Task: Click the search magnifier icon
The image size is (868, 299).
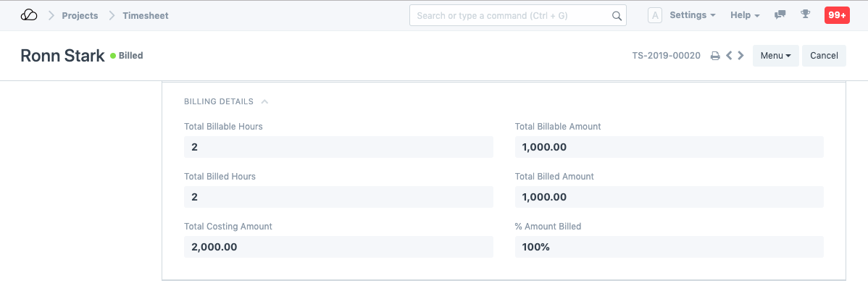Action: pyautogui.click(x=617, y=15)
